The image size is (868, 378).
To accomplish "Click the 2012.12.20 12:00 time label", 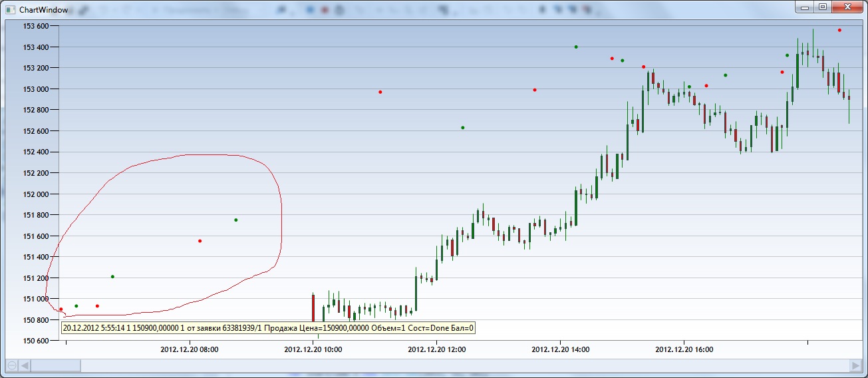I will pos(437,349).
